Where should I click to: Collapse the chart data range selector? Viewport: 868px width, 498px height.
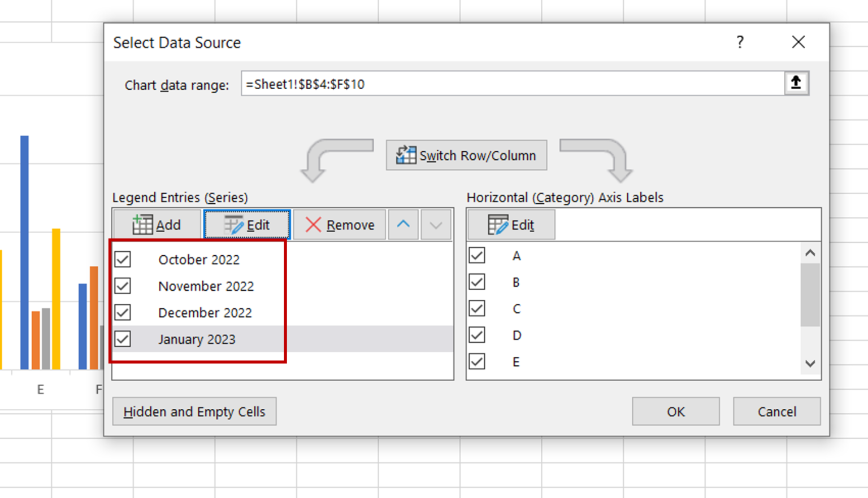[795, 82]
